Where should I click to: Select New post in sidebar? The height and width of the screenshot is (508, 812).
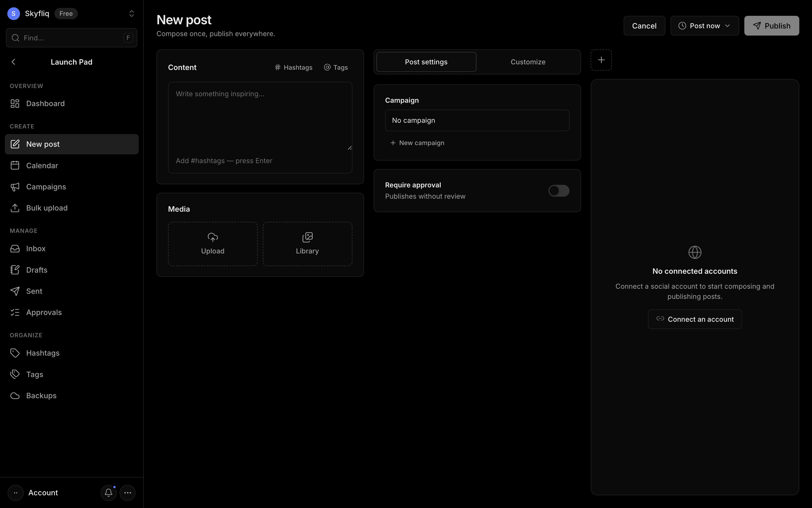(x=71, y=144)
